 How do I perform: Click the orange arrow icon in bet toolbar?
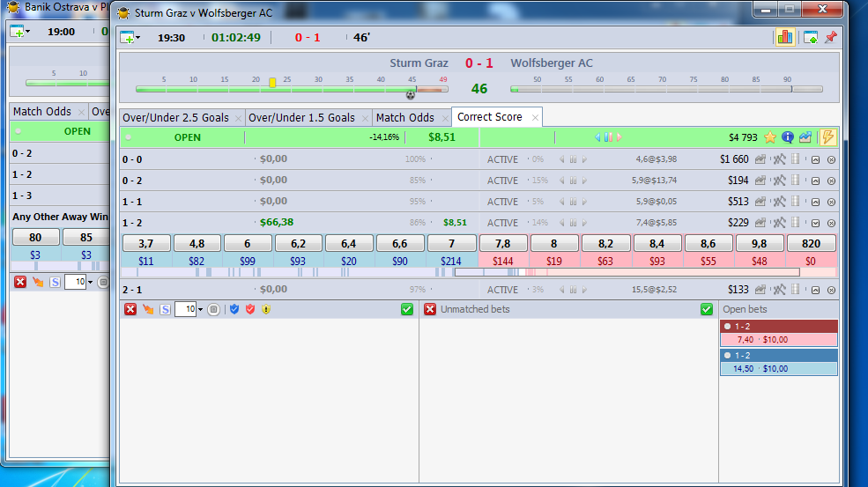(148, 309)
